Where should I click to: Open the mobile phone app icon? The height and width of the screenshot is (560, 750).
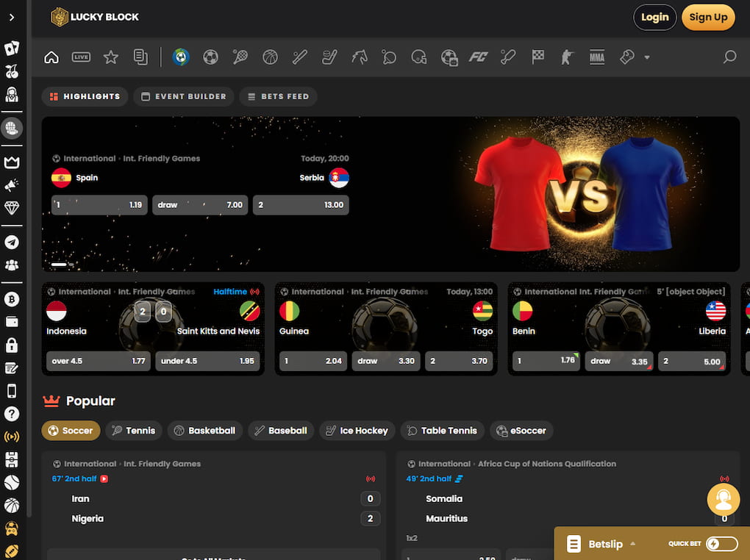(12, 391)
